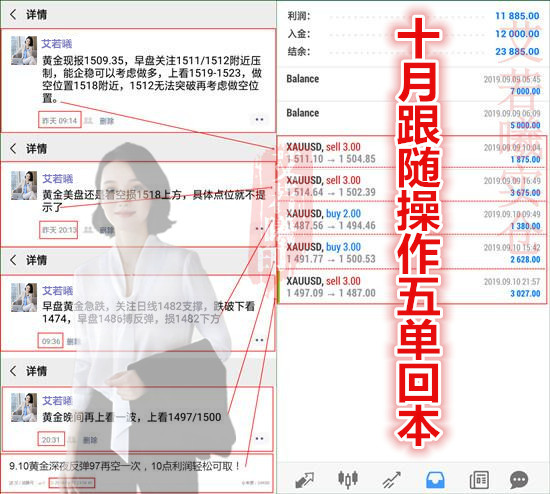Open the avatar on the 黄金美盘 post
This screenshot has width=550, height=494.
pyautogui.click(x=24, y=185)
